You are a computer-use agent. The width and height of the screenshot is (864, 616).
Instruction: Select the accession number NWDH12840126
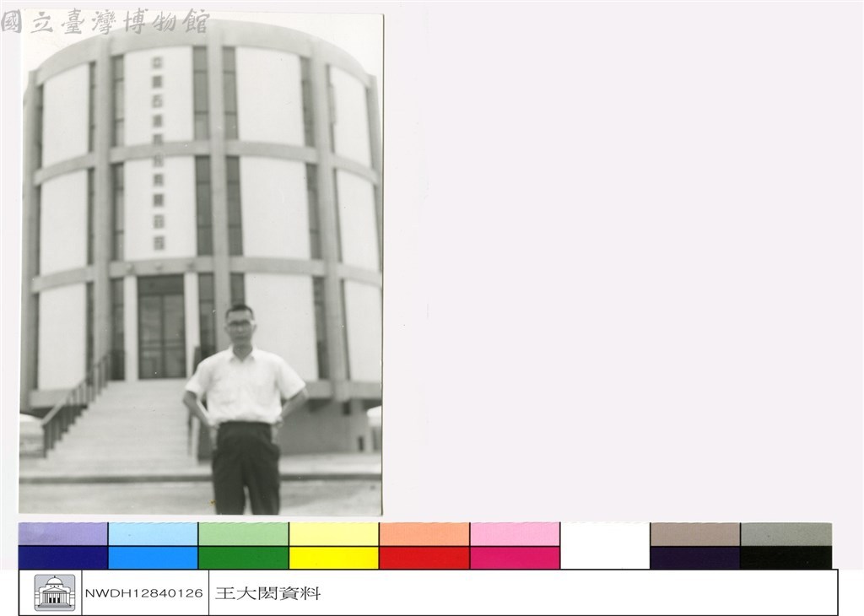tap(143, 593)
